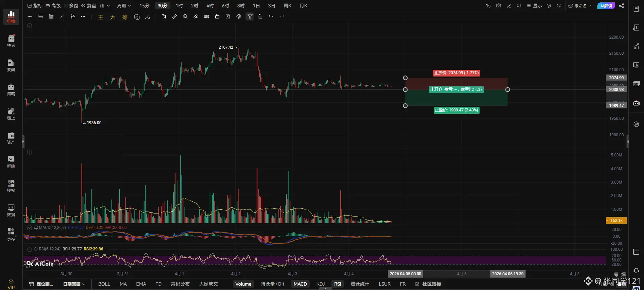644x290 pixels.
Task: Toggle the Volume indicator
Action: 243,284
